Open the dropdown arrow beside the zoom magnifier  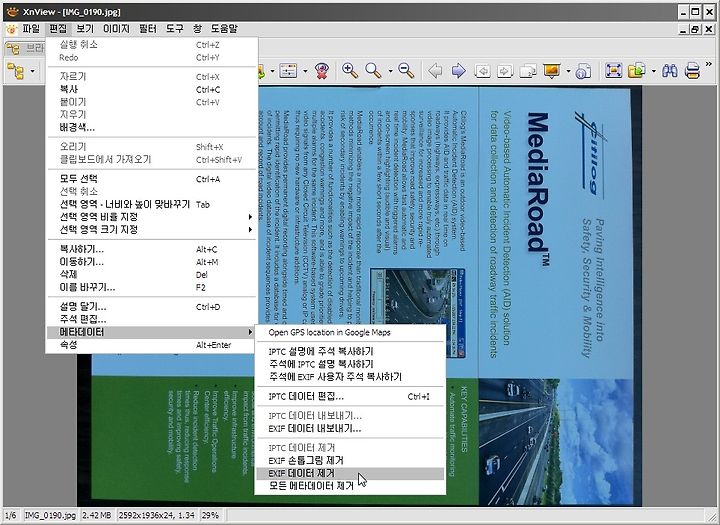coord(390,71)
